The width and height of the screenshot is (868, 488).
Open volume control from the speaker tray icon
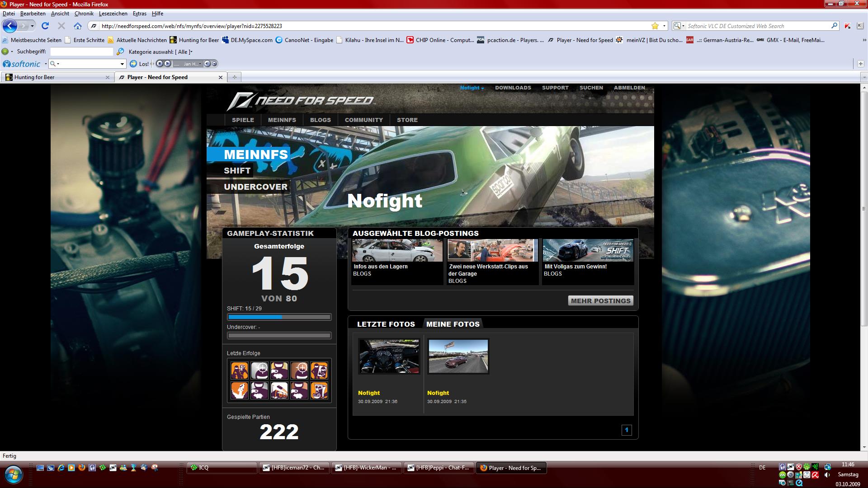coord(827,475)
